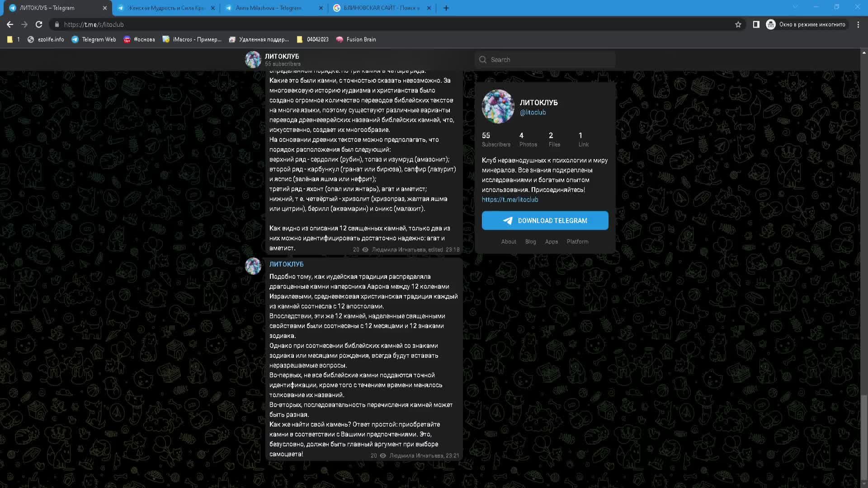Open the https://t.me/litoclub link
The height and width of the screenshot is (488, 868).
click(x=509, y=199)
